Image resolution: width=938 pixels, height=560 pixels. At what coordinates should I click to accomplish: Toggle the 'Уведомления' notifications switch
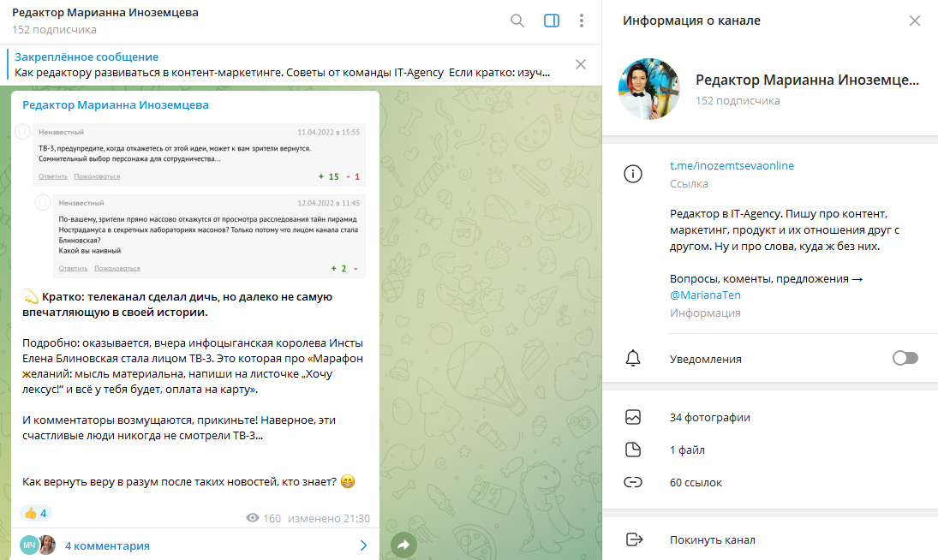(x=905, y=359)
